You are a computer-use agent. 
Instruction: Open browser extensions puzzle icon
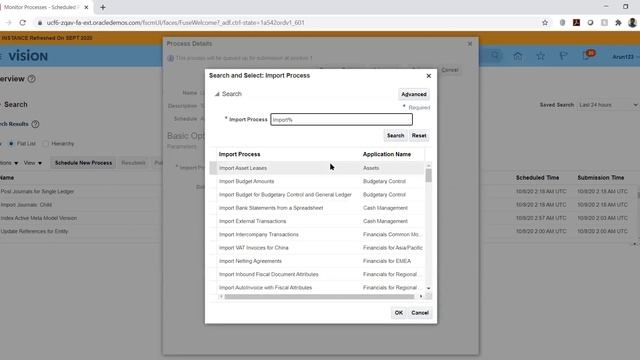[x=618, y=23]
